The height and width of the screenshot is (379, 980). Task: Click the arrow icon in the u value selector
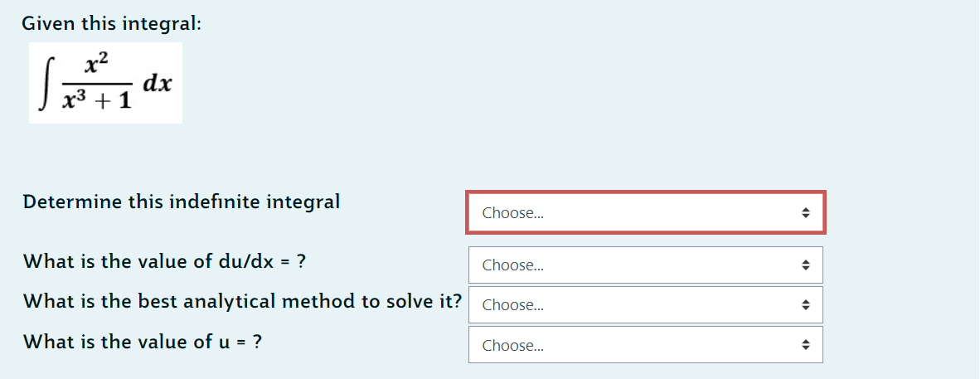[x=804, y=345]
